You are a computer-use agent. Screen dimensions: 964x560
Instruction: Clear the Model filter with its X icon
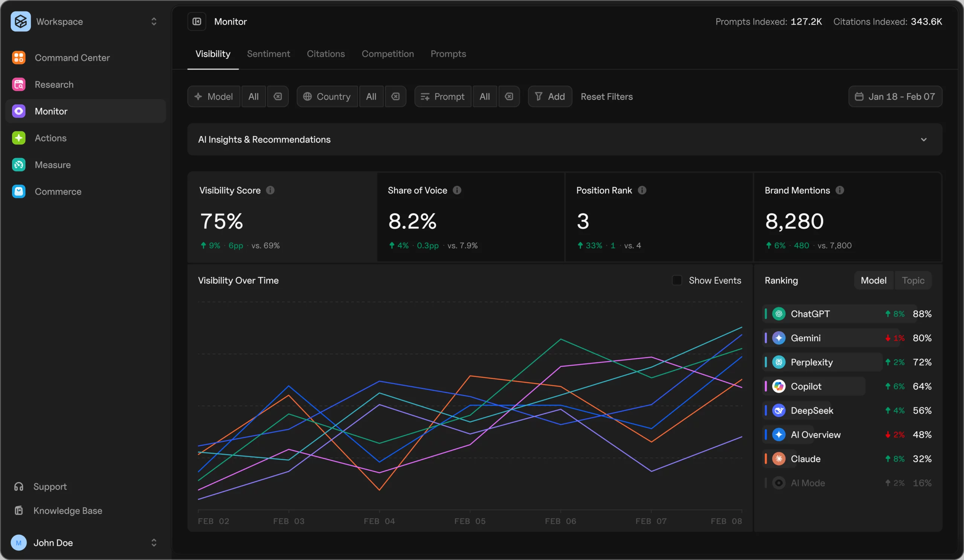278,97
